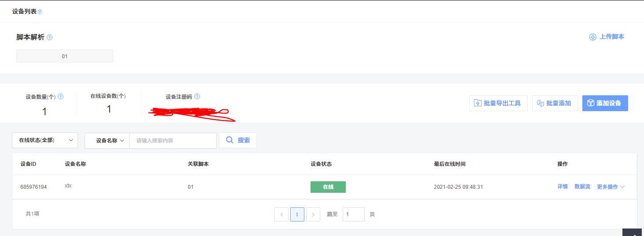Image resolution: width=644 pixels, height=236 pixels.
Task: Click the scroll-to-top arrow icon
Action: pos(633,232)
